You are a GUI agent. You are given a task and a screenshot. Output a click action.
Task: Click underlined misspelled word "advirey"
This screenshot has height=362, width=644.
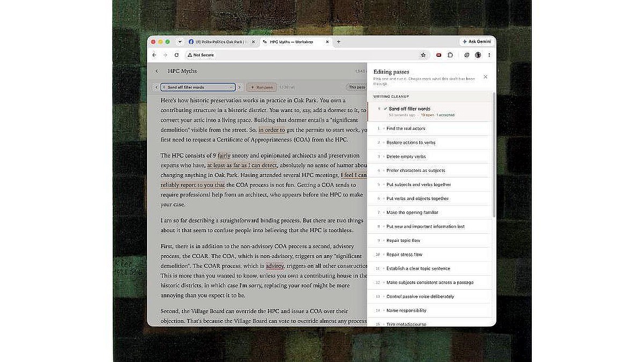click(275, 265)
